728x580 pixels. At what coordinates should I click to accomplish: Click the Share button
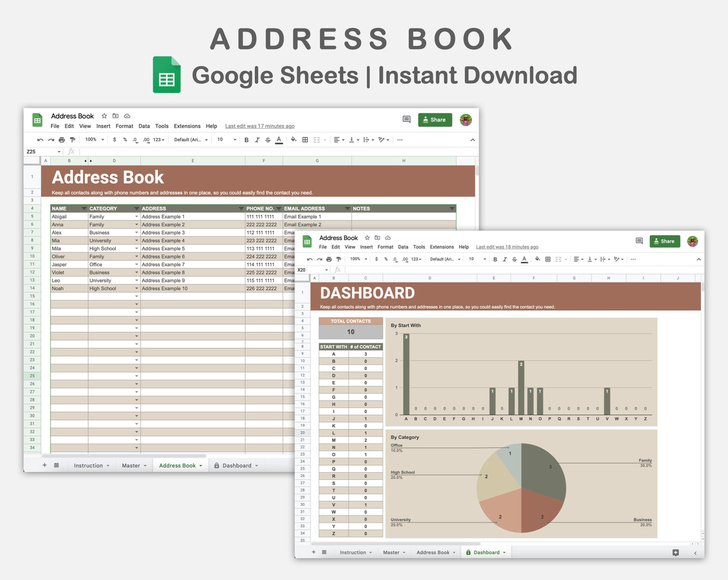click(x=434, y=119)
